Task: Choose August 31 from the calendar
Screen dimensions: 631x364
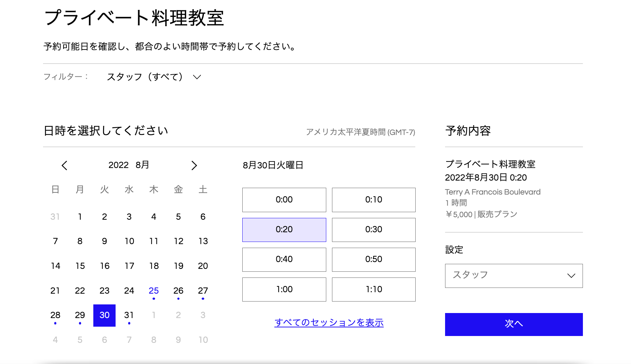Action: tap(129, 315)
